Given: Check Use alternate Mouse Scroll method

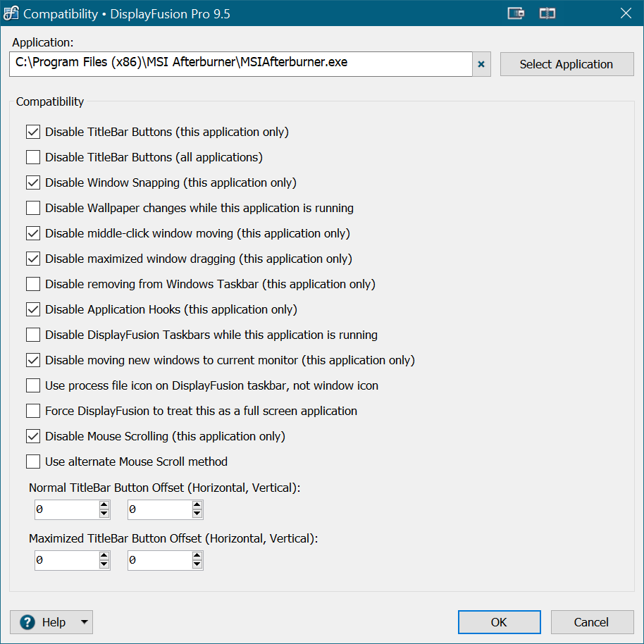Looking at the screenshot, I should tap(33, 462).
